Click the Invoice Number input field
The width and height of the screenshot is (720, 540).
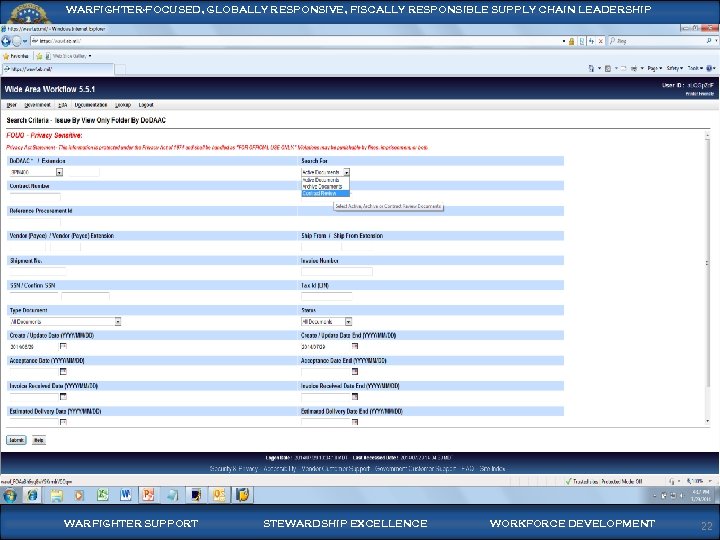[x=337, y=272]
